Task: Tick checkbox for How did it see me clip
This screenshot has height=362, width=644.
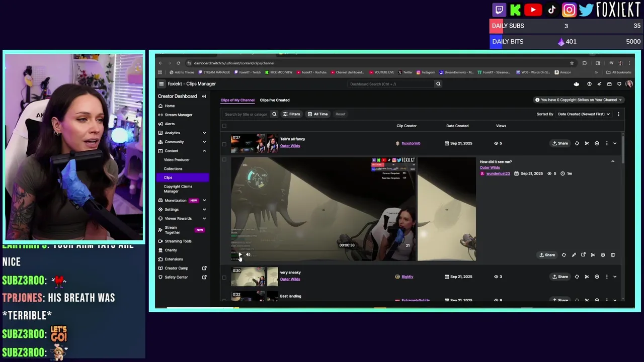Action: [224, 160]
